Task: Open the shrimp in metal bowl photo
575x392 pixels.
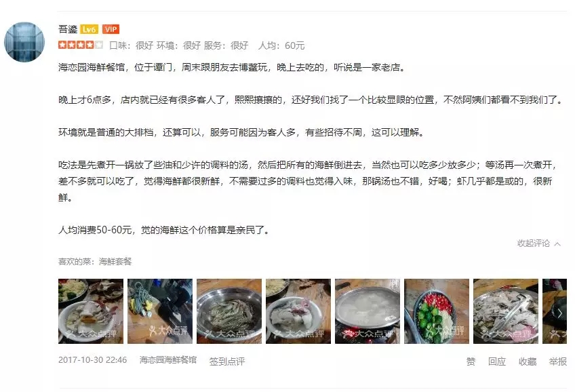Action: pyautogui.click(x=229, y=311)
